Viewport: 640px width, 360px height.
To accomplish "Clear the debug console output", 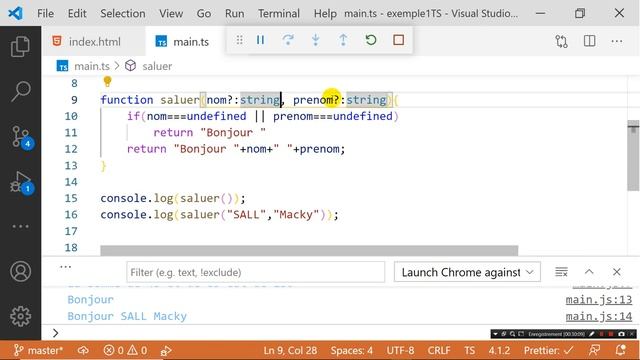I will 561,272.
